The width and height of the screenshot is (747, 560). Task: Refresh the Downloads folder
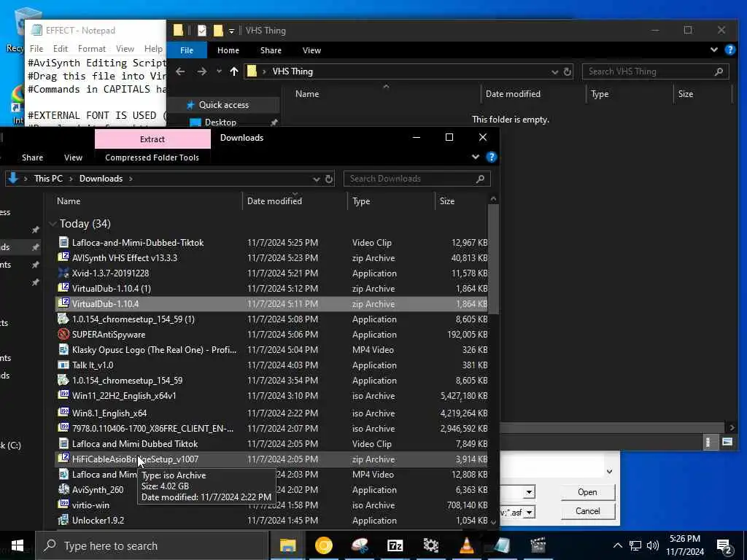pyautogui.click(x=329, y=179)
